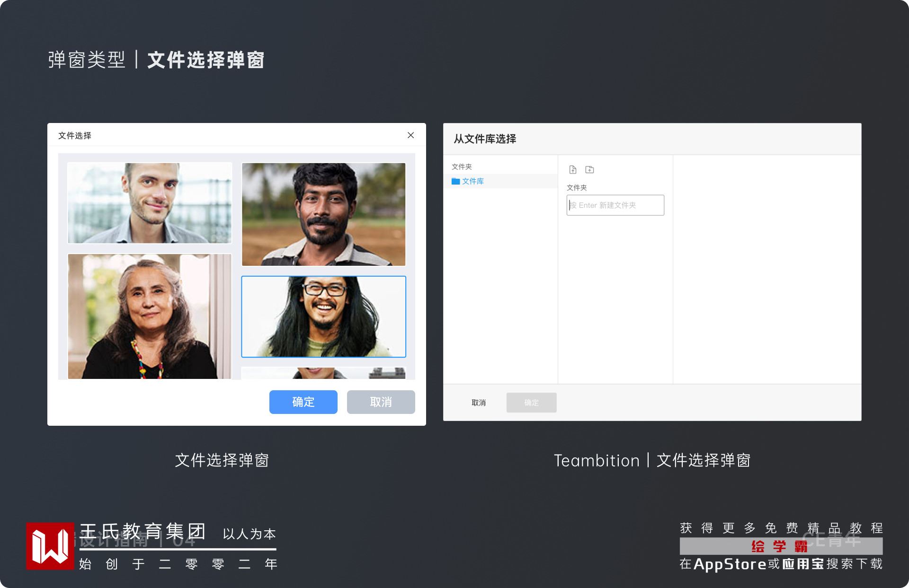The image size is (909, 588).
Task: Choose the bearded man in striped shirt photo
Action: [x=323, y=214]
